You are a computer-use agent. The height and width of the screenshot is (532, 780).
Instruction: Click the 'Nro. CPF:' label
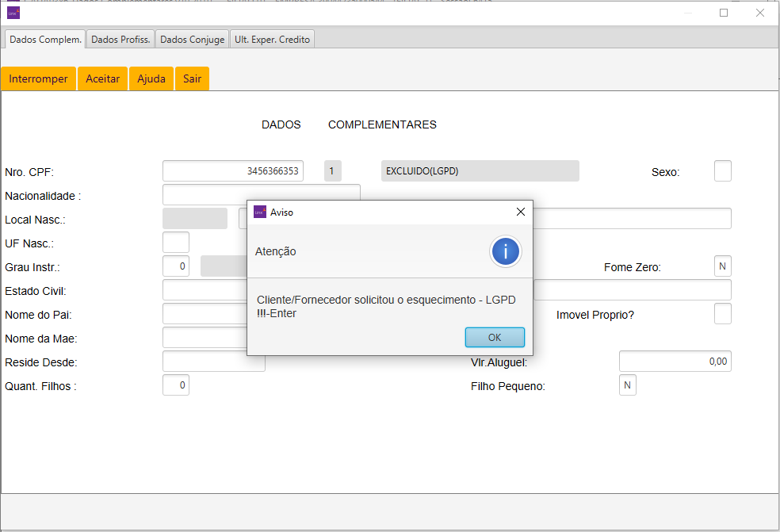pyautogui.click(x=29, y=172)
